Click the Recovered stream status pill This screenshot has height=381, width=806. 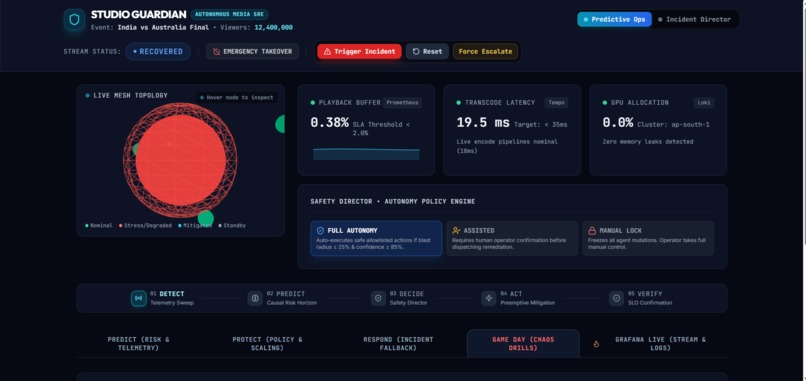pyautogui.click(x=158, y=51)
